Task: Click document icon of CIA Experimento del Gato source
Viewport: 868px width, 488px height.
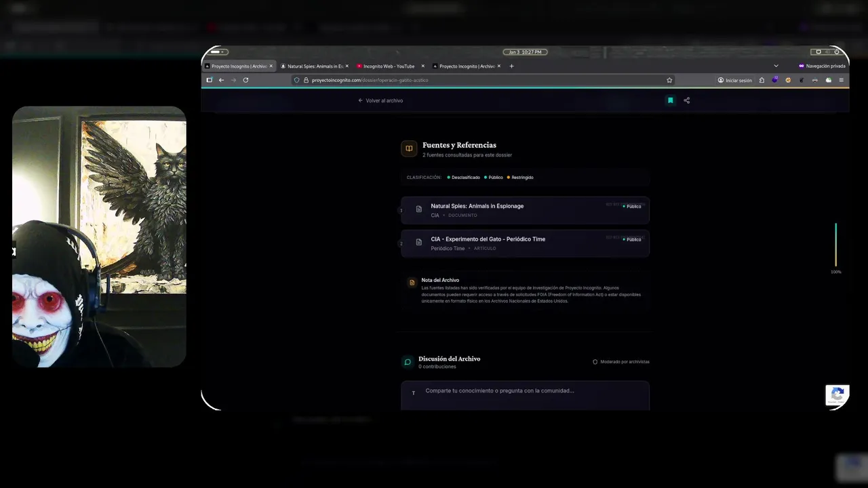Action: tap(419, 243)
